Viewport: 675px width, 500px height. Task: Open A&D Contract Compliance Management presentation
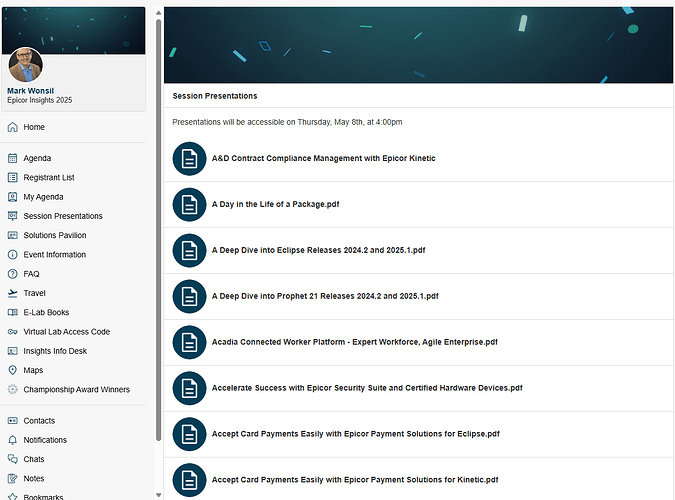click(323, 158)
